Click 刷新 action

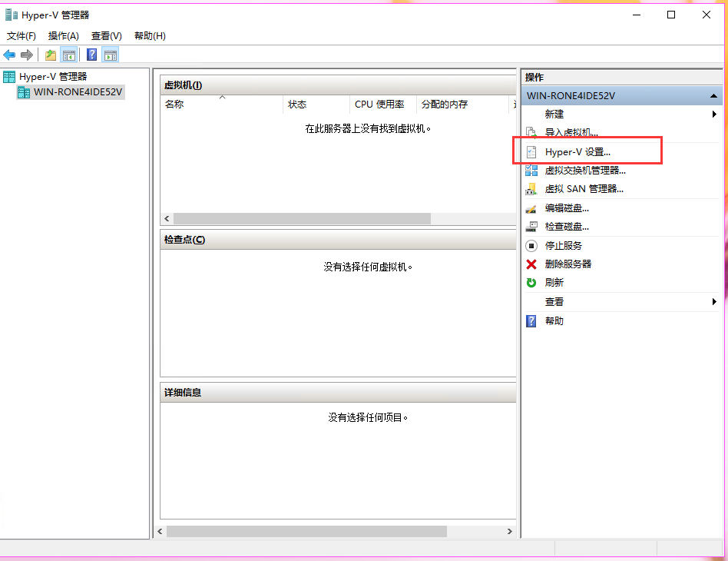[x=554, y=283]
